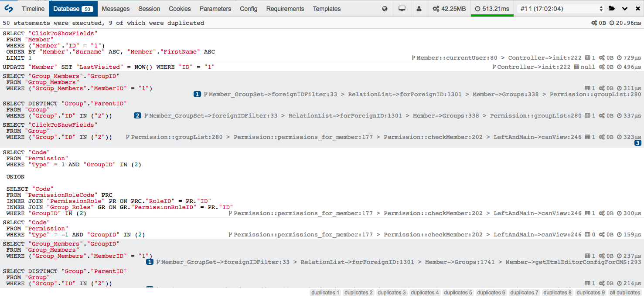Filter by duplicates 6
The height and width of the screenshot is (297, 644).
[491, 293]
